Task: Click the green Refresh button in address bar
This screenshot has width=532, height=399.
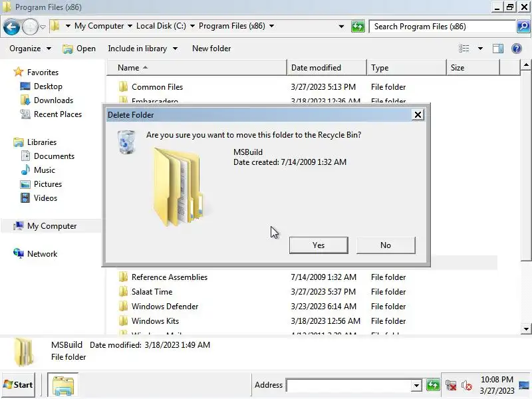Action: point(358,27)
